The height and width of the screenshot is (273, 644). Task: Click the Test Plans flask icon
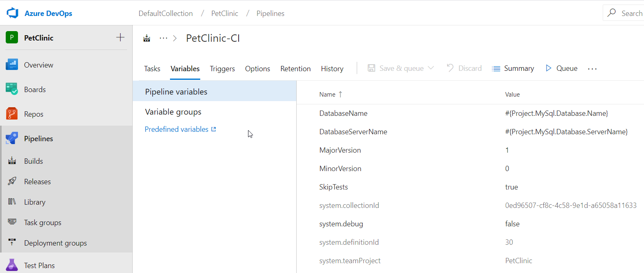[12, 265]
